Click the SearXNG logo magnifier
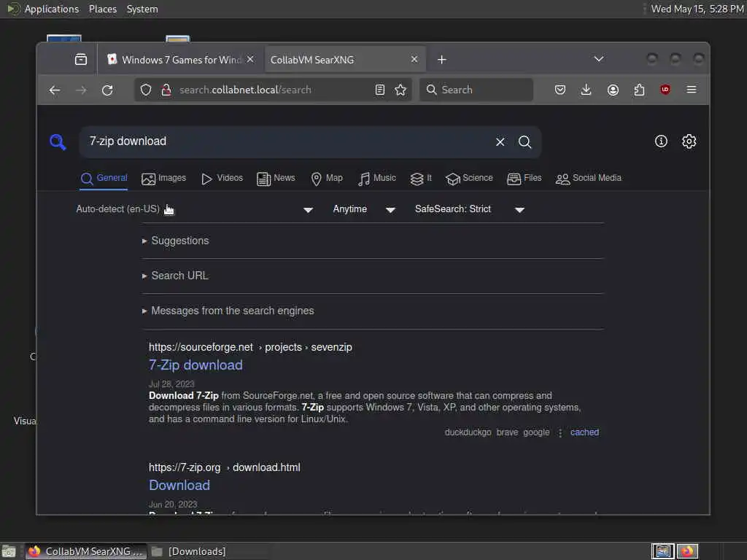This screenshot has width=747, height=560. pyautogui.click(x=58, y=142)
